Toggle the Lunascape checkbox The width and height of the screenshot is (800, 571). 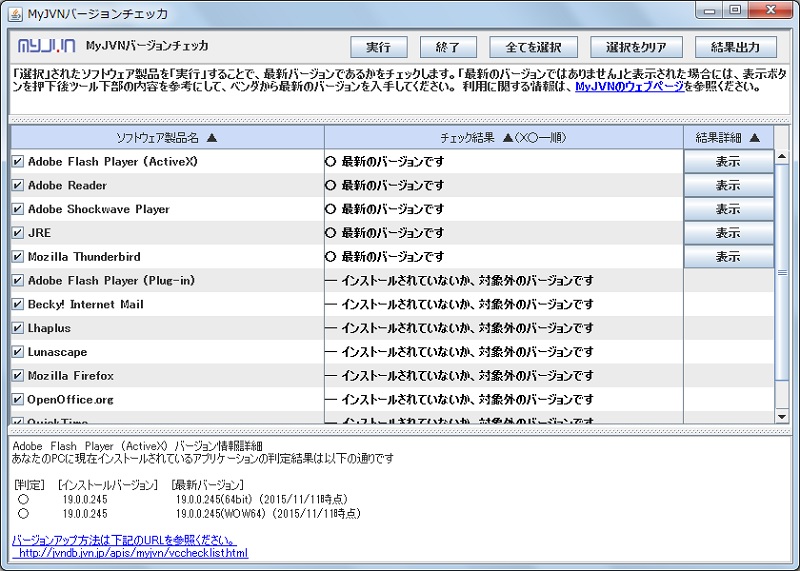point(18,352)
